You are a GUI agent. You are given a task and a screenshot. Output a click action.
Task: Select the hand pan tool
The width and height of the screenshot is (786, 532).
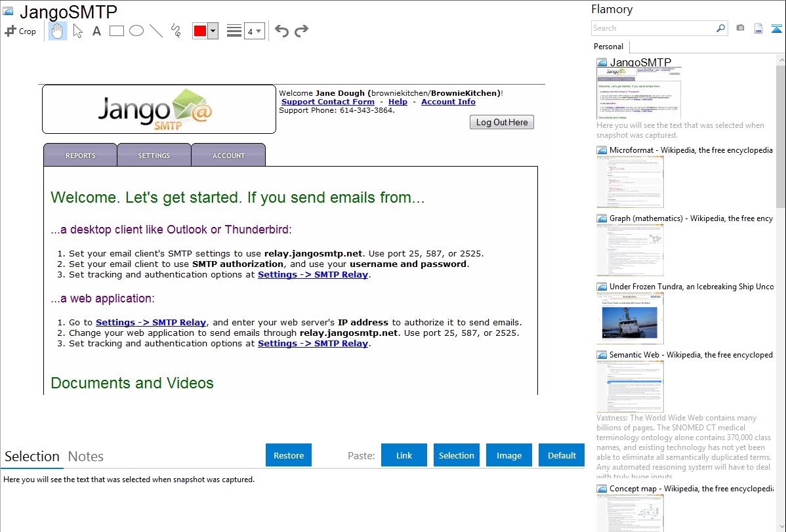[57, 31]
